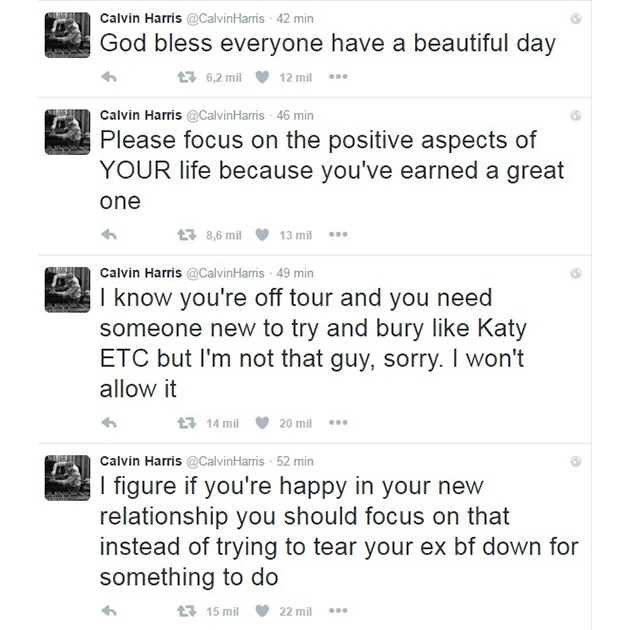630x630 pixels.
Task: Reply to the "I know you're off tour" tweet
Action: click(x=110, y=423)
